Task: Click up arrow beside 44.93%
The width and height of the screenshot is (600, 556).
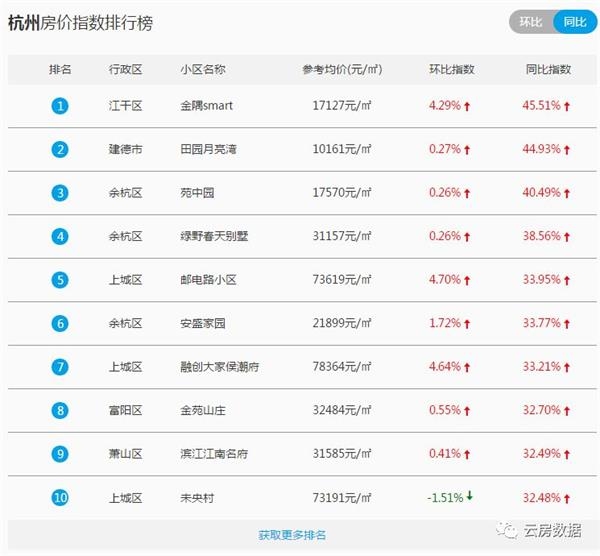Action: (x=567, y=150)
